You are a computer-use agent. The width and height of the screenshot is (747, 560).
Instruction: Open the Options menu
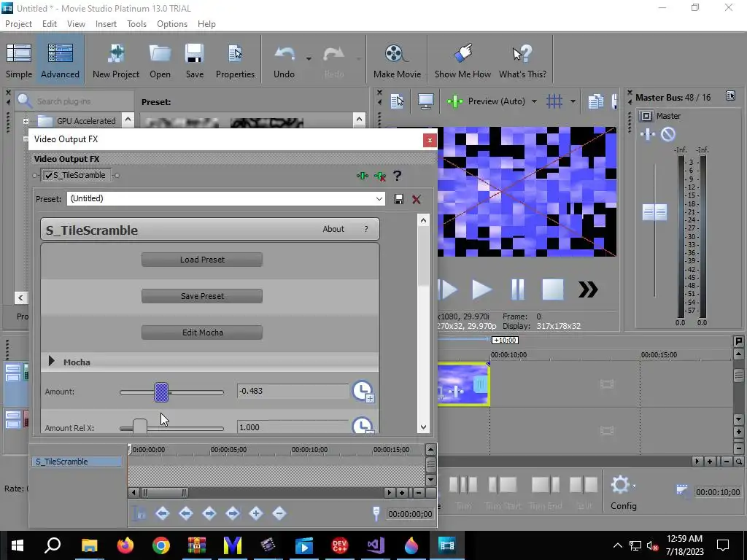click(x=172, y=24)
